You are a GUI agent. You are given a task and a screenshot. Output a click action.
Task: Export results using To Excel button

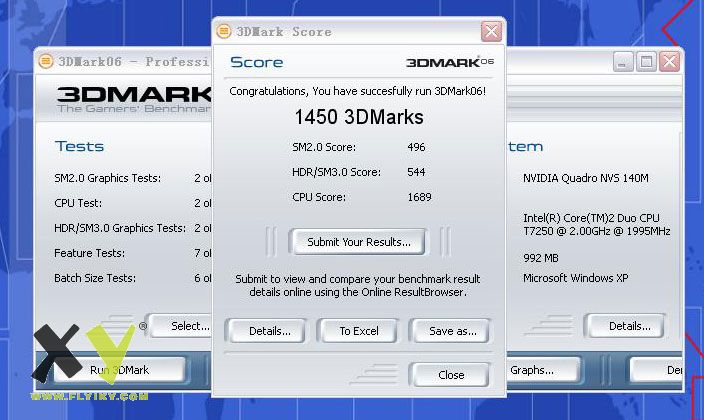click(358, 331)
